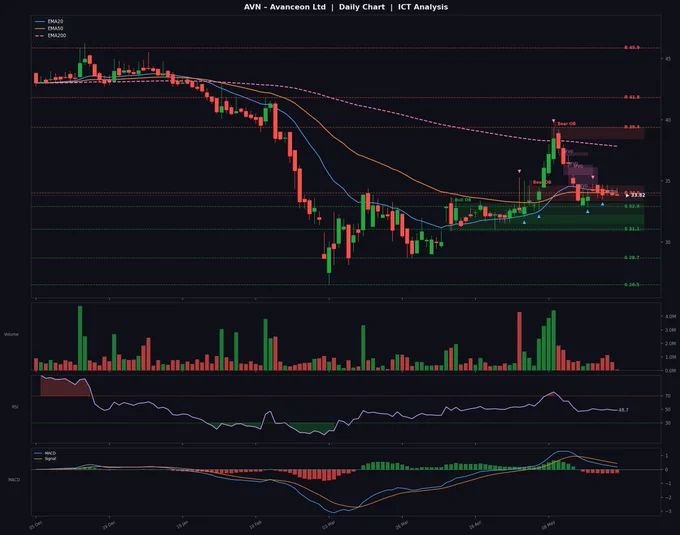Click the '03 Mar' date label

[328, 525]
